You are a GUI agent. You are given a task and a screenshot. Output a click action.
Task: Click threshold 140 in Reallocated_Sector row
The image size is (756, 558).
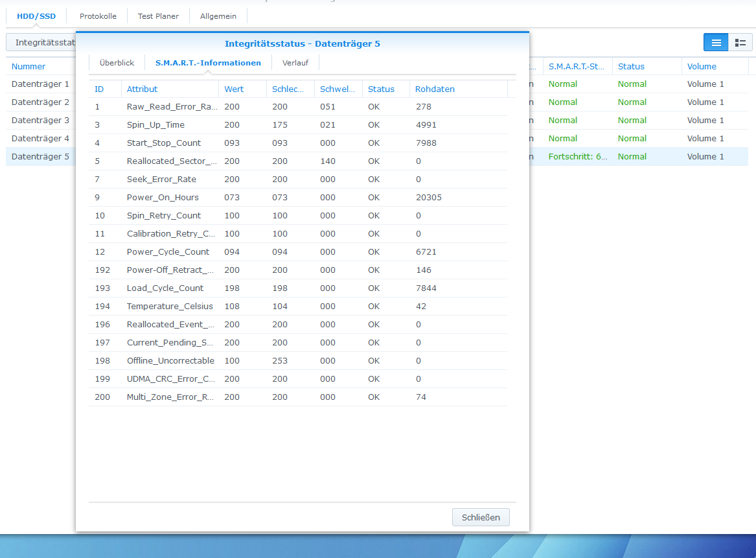327,161
